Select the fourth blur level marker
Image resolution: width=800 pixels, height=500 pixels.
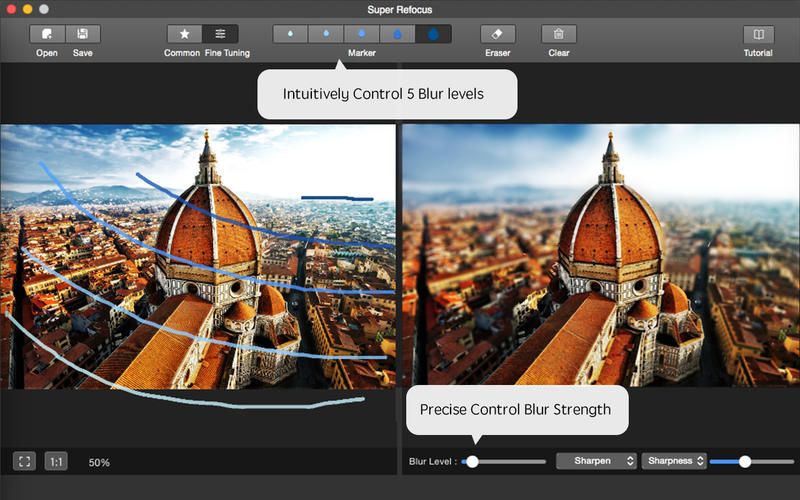point(397,34)
